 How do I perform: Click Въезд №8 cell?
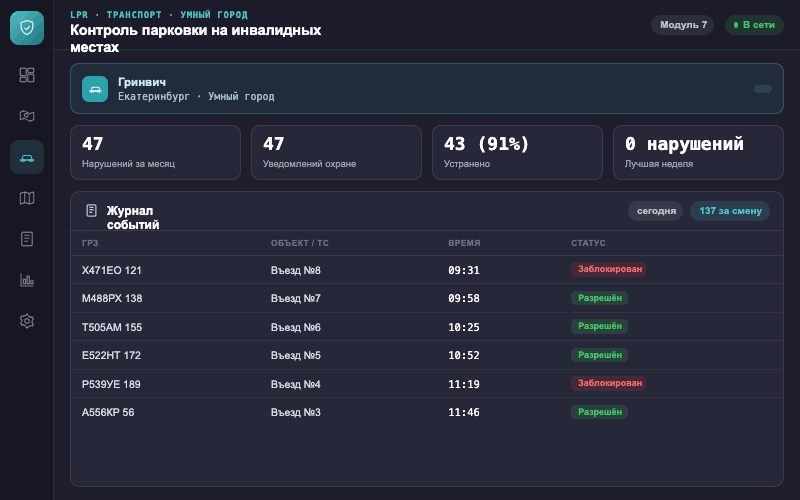tap(295, 270)
